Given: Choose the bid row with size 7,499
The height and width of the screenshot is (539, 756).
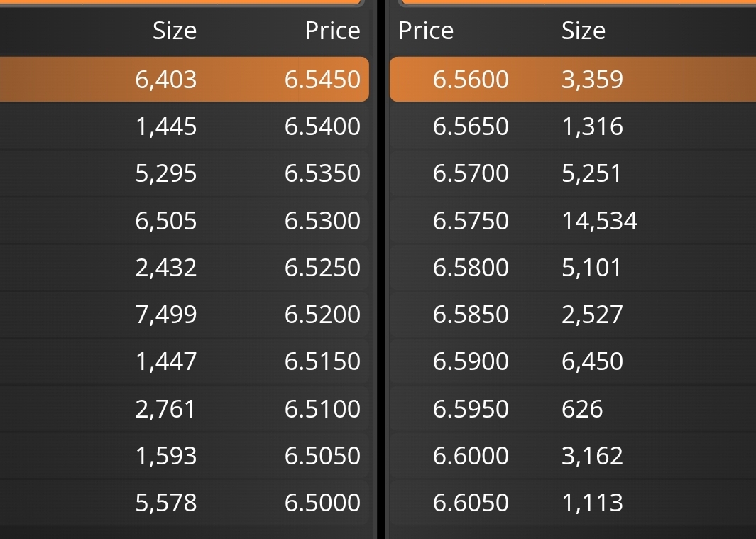Looking at the screenshot, I should [x=184, y=314].
